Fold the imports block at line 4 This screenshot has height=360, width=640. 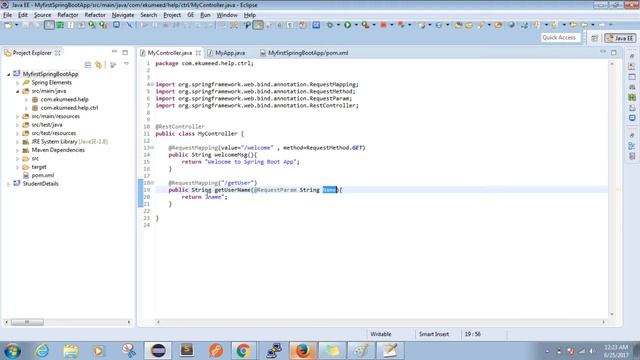point(152,84)
